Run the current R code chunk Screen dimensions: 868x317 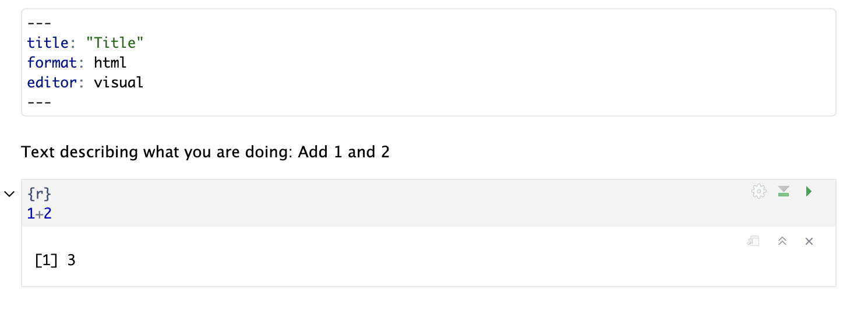point(809,191)
